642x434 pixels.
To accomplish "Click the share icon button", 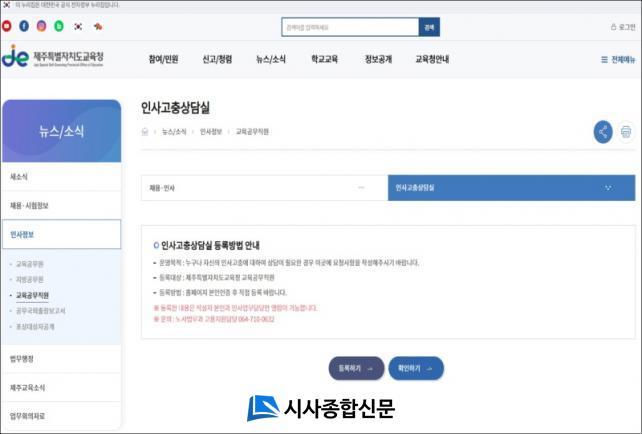I will point(603,131).
